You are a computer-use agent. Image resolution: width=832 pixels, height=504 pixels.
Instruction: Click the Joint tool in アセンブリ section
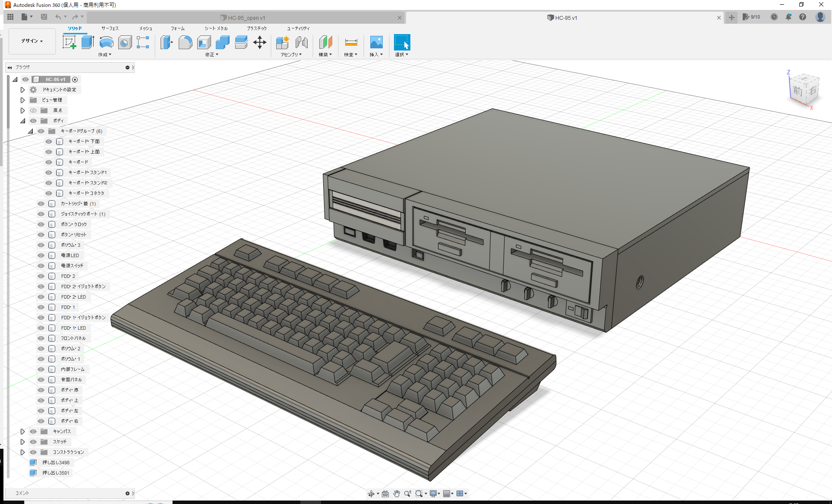tap(301, 43)
